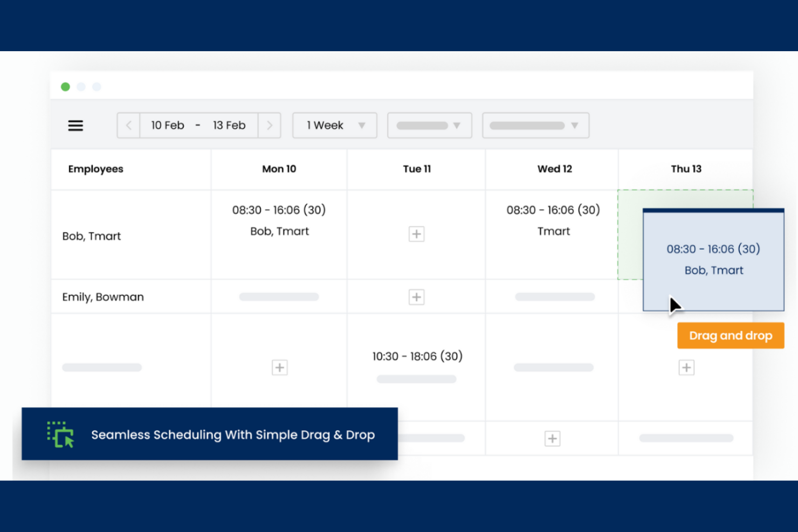Click the orange Drag and drop button
The height and width of the screenshot is (532, 798).
(730, 335)
